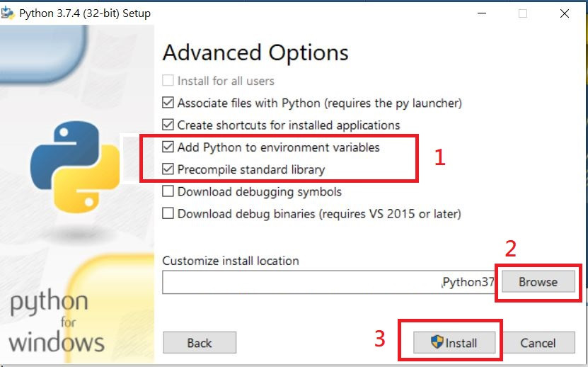The width and height of the screenshot is (588, 367).
Task: Click the Customize install location label
Action: (x=231, y=261)
